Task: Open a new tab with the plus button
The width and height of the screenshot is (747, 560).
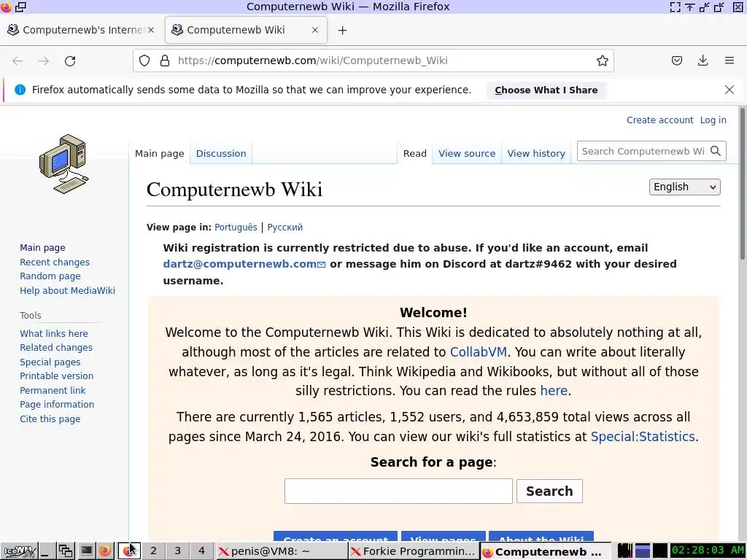Action: tap(342, 31)
